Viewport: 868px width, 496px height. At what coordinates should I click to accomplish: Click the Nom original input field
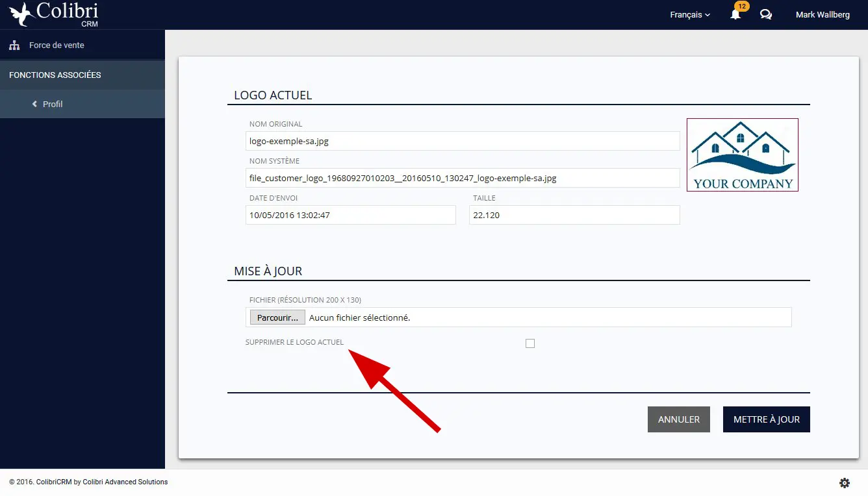pyautogui.click(x=463, y=141)
